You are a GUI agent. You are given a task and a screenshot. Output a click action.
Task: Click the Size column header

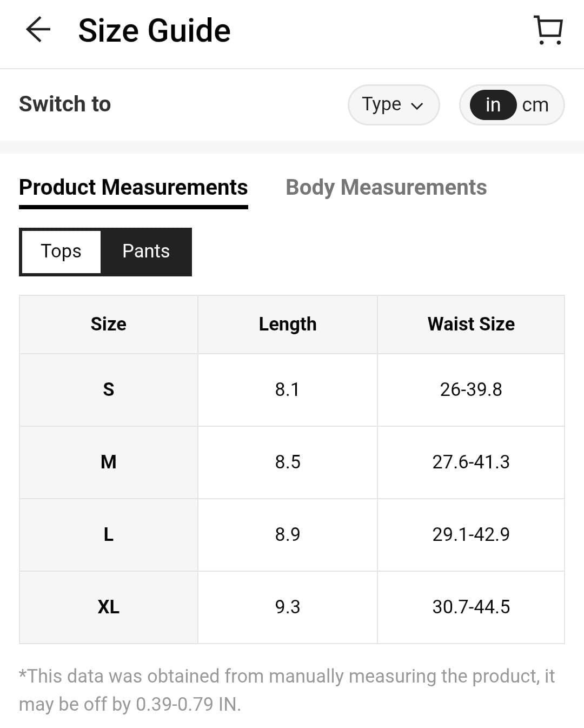[108, 324]
